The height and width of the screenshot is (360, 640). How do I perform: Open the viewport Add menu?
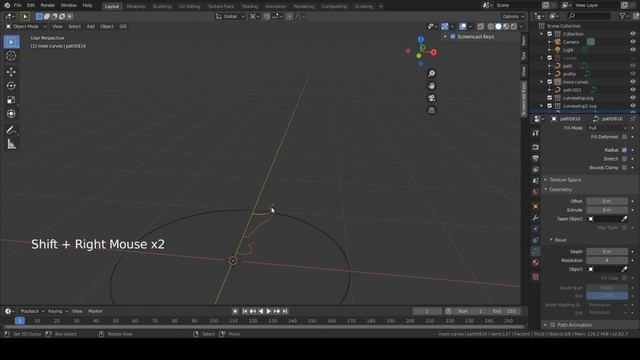[91, 27]
